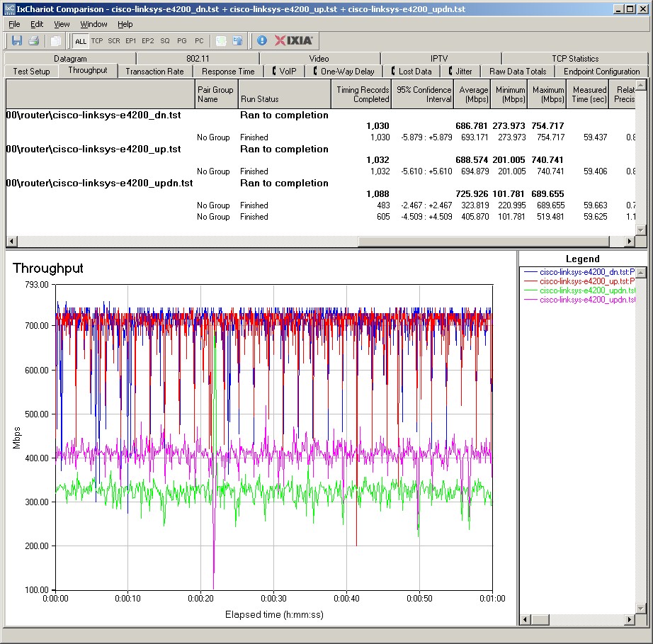Click the 95% Confidence Interval column header
The height and width of the screenshot is (644, 653).
(423, 94)
